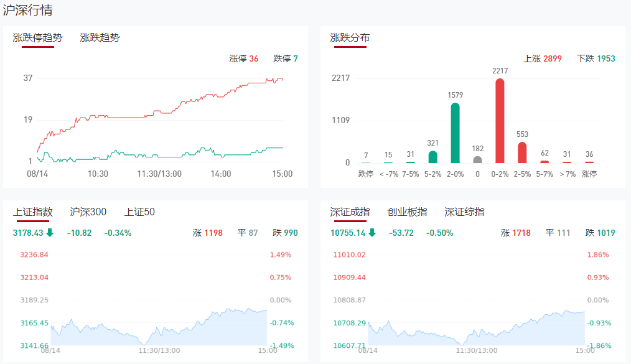Select the 创业板指 tab
The height and width of the screenshot is (364, 631).
[407, 212]
